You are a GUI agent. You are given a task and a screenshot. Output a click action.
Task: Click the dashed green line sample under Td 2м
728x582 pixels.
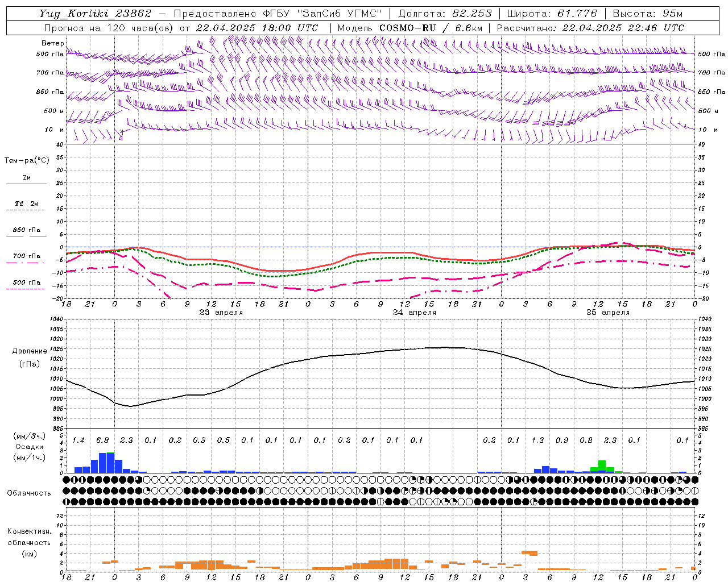pyautogui.click(x=26, y=210)
